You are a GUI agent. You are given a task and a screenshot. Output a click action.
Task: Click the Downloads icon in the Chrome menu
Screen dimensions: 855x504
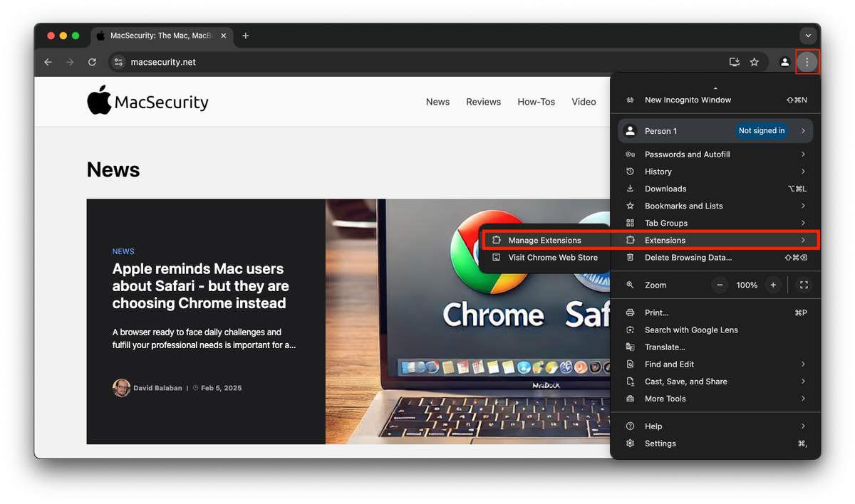(x=630, y=189)
